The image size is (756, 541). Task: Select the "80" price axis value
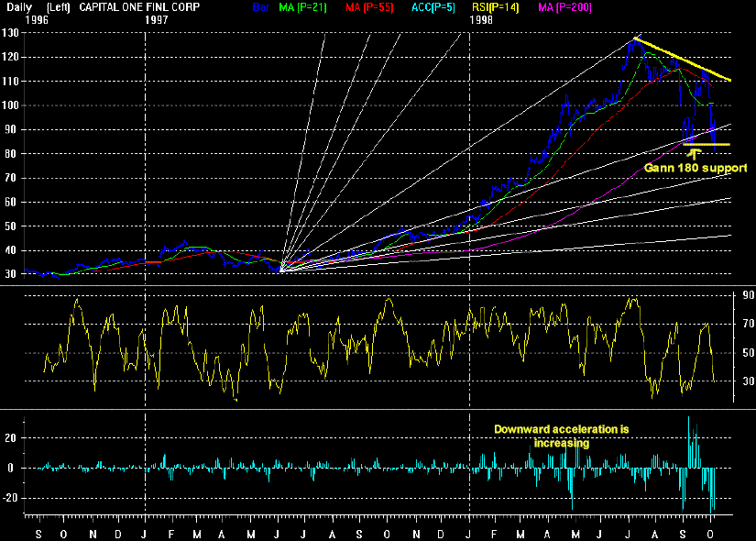pyautogui.click(x=10, y=153)
